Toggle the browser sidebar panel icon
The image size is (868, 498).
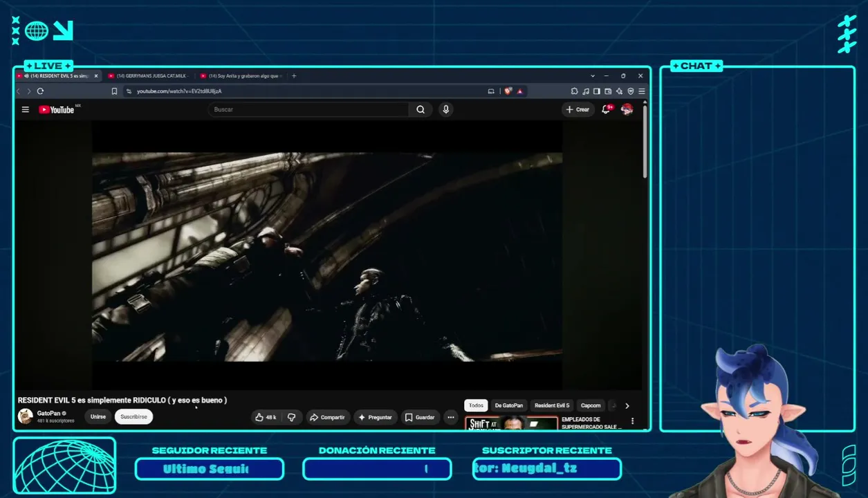tap(596, 91)
